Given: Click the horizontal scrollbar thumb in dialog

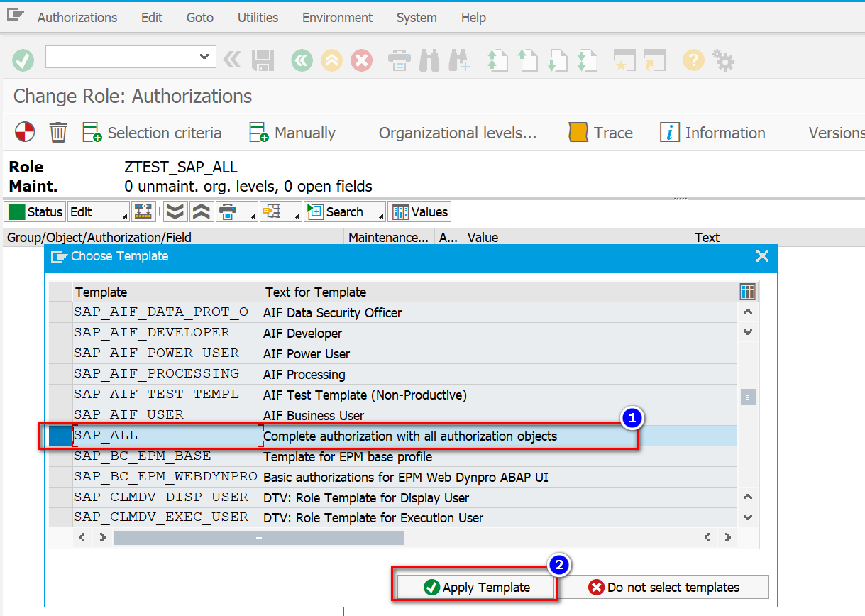Looking at the screenshot, I should pyautogui.click(x=259, y=538).
